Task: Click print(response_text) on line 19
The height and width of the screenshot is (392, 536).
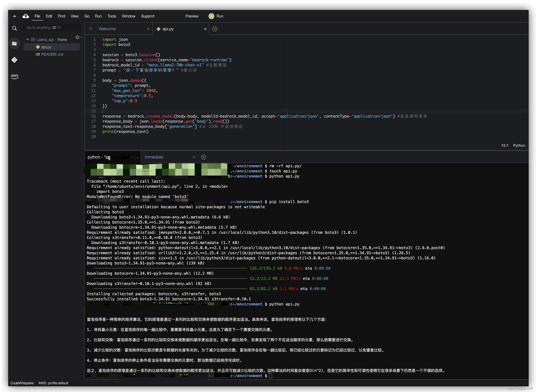Action: pyautogui.click(x=125, y=132)
